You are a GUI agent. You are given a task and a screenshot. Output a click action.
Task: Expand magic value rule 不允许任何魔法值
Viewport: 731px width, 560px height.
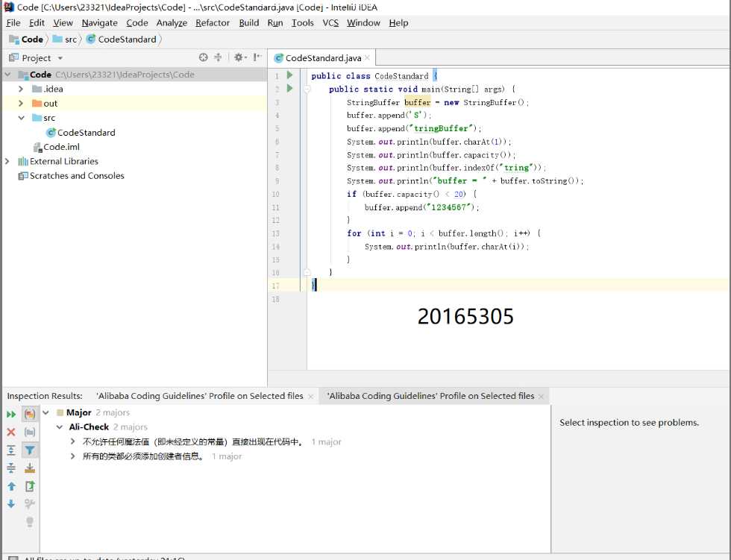(x=73, y=441)
